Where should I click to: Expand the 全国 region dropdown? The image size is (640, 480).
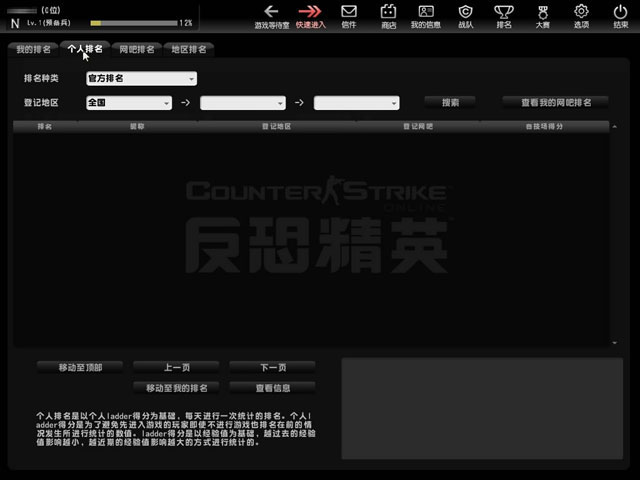point(129,103)
